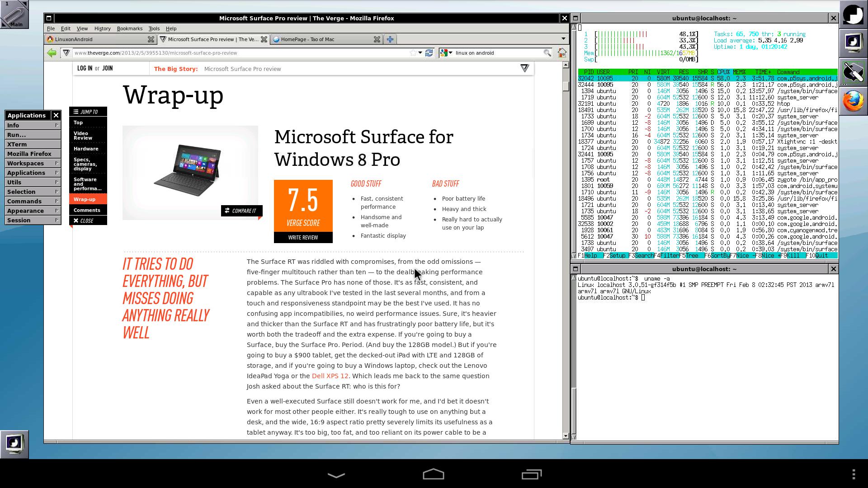
Task: Expand the Applications submenu entry
Action: tap(33, 173)
